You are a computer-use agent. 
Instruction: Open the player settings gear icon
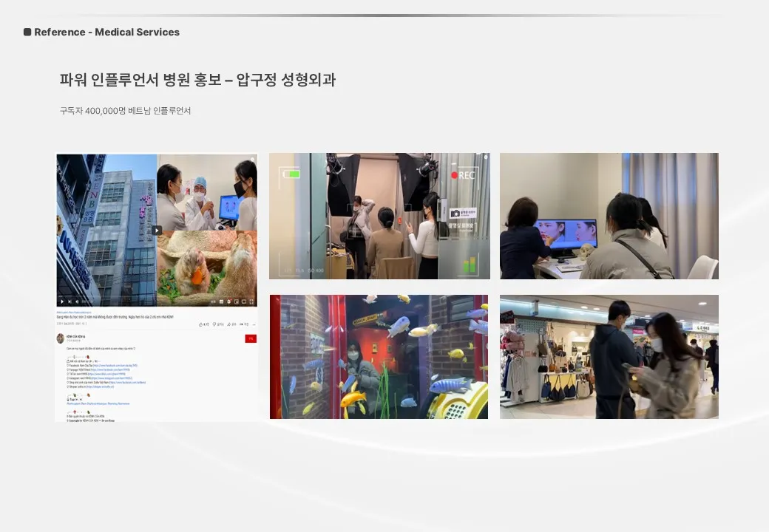coord(229,301)
